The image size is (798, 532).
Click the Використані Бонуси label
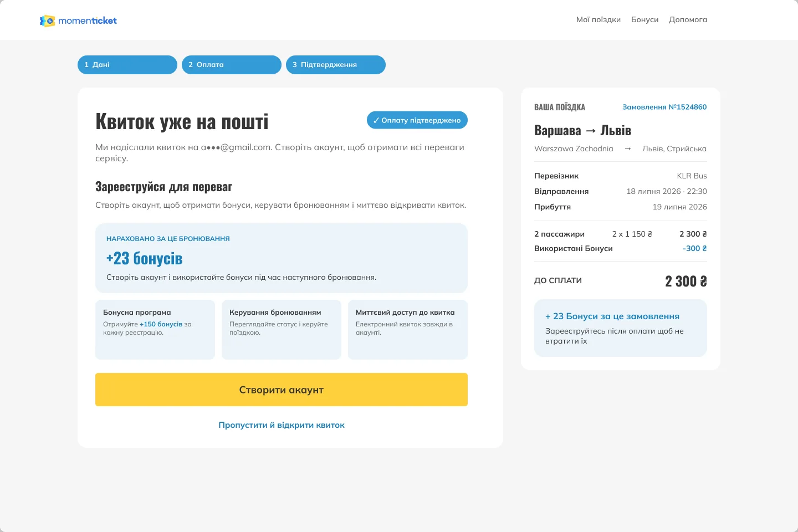[574, 248]
